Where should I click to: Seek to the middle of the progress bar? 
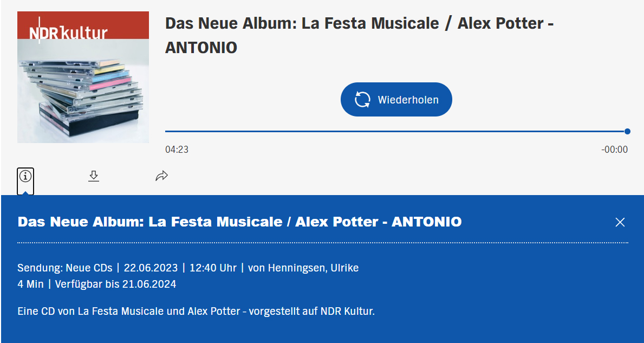(396, 131)
